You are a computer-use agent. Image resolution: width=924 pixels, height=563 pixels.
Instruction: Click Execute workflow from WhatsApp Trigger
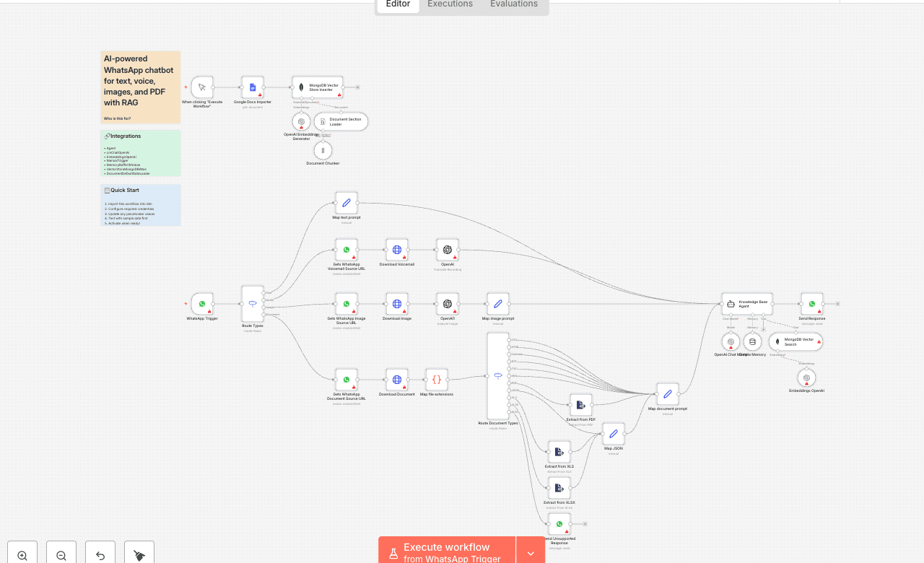(x=447, y=552)
